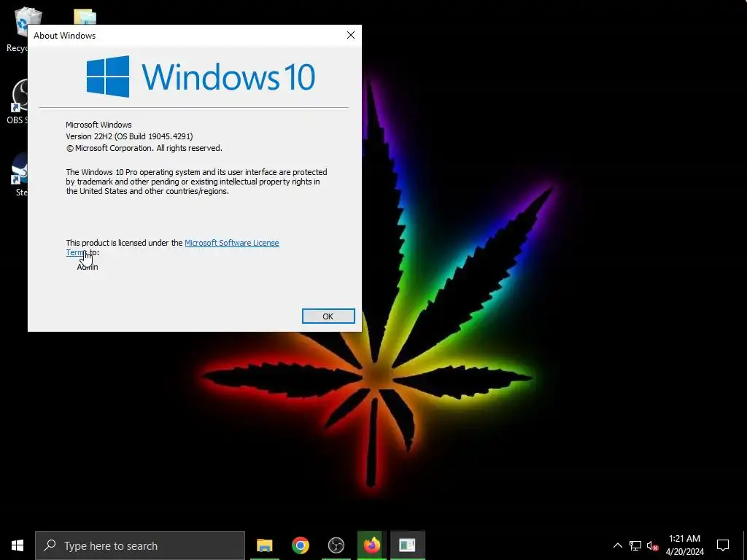Image resolution: width=747 pixels, height=560 pixels.
Task: Select the Recycle Bin desktop icon
Action: pos(18,29)
